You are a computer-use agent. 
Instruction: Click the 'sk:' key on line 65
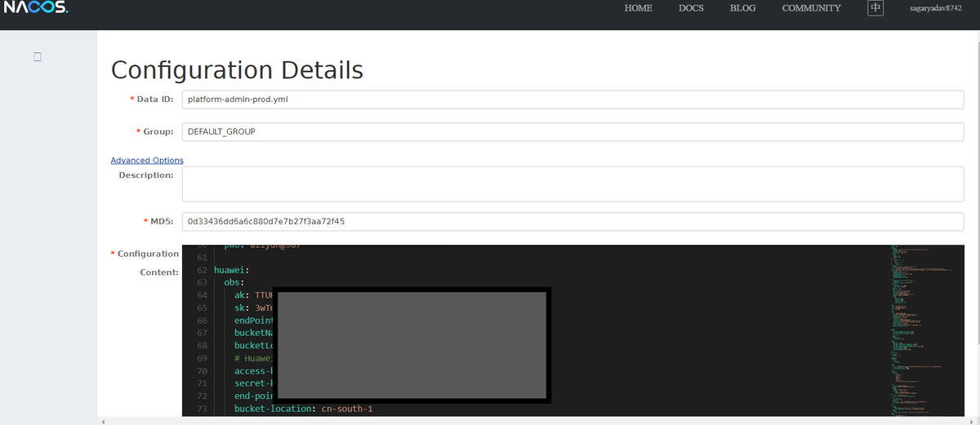point(242,308)
